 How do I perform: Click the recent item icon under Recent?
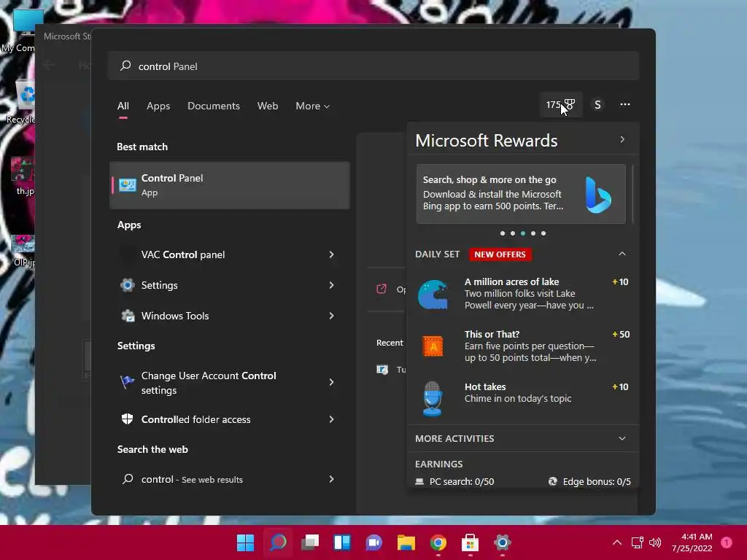pos(382,370)
